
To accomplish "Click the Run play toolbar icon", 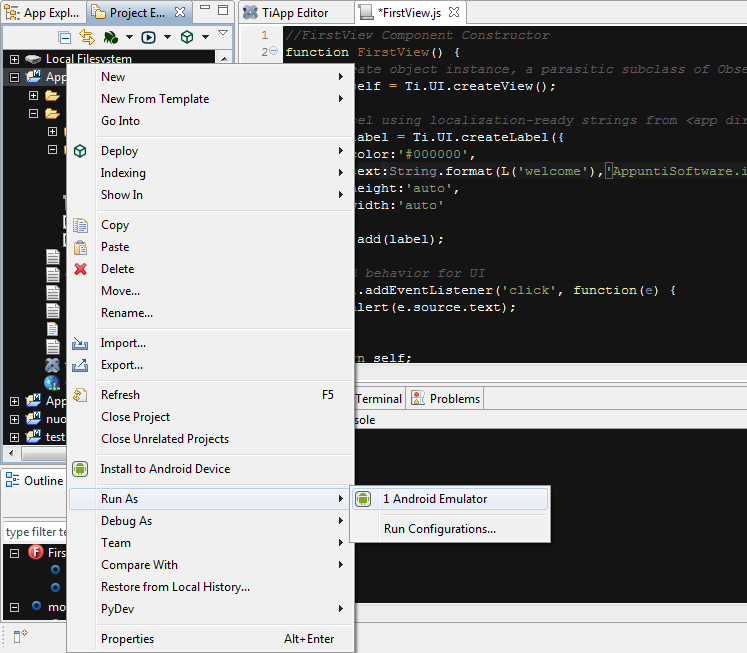I will click(x=149, y=37).
